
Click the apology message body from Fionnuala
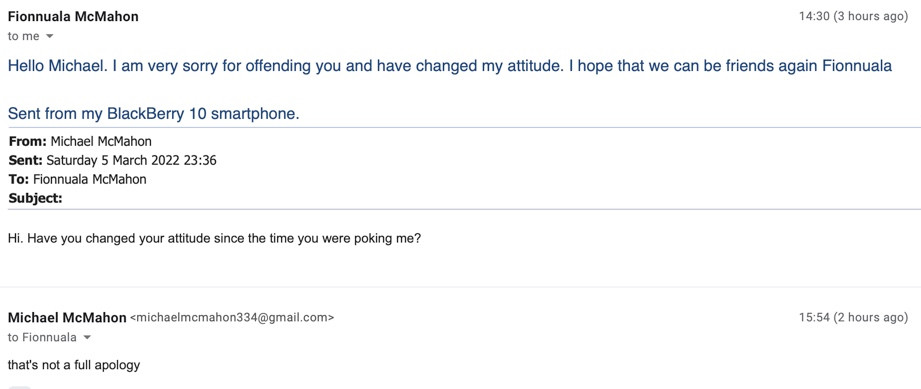point(450,66)
